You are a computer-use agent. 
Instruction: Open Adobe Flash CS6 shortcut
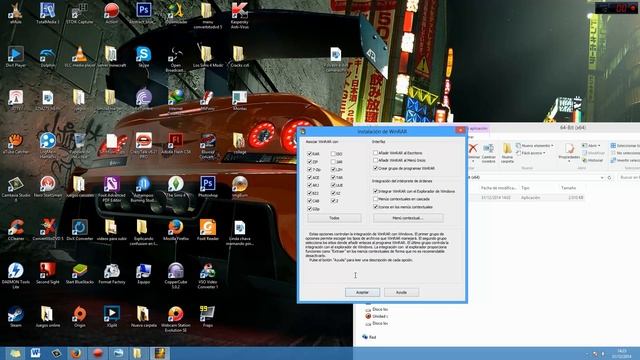(176, 143)
